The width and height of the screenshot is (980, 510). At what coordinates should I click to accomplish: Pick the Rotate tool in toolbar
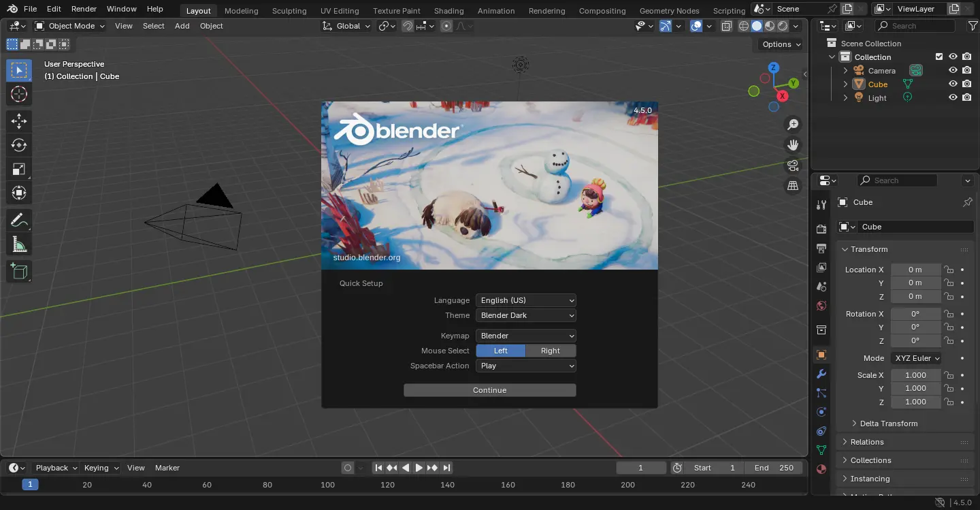coord(19,145)
